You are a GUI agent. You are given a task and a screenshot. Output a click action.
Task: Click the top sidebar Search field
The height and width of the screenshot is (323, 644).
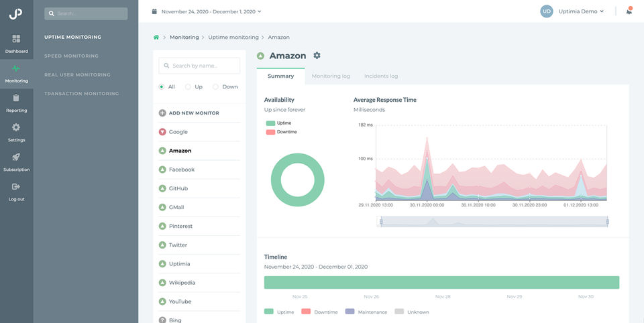click(86, 13)
